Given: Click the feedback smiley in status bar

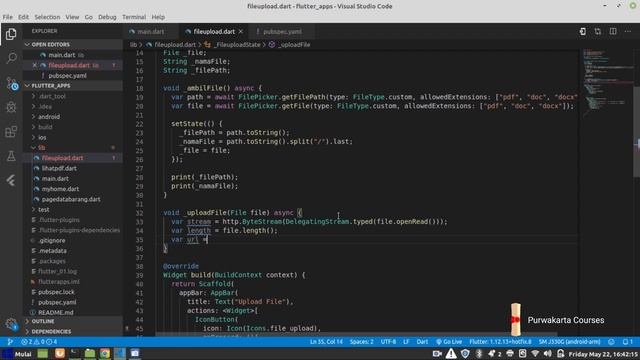Looking at the screenshot, I should (x=611, y=342).
